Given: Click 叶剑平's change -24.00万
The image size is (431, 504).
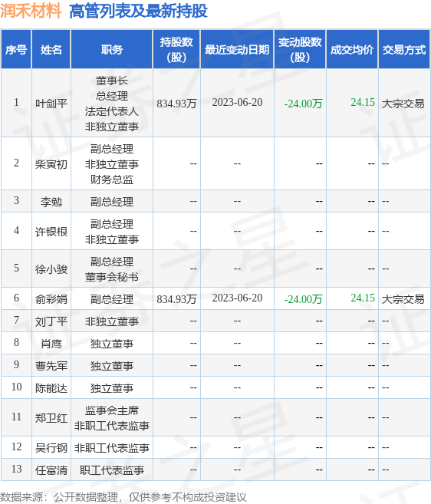Looking at the screenshot, I should point(303,104).
